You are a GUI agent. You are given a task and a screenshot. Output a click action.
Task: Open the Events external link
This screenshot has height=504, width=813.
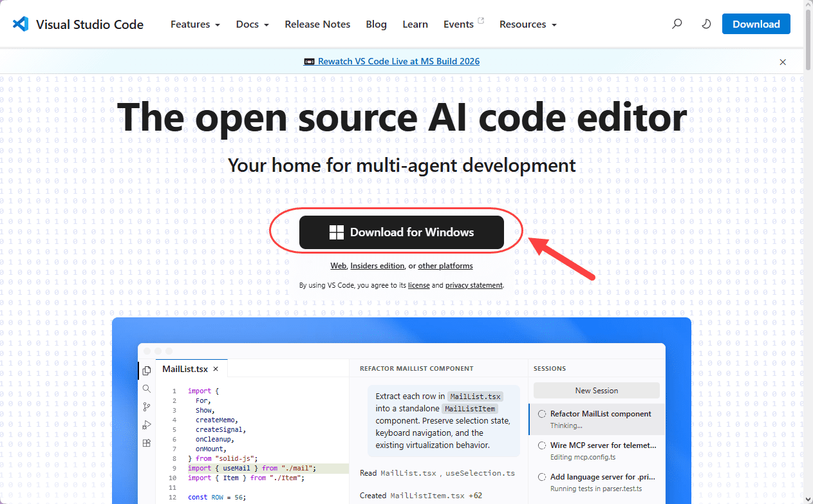463,24
